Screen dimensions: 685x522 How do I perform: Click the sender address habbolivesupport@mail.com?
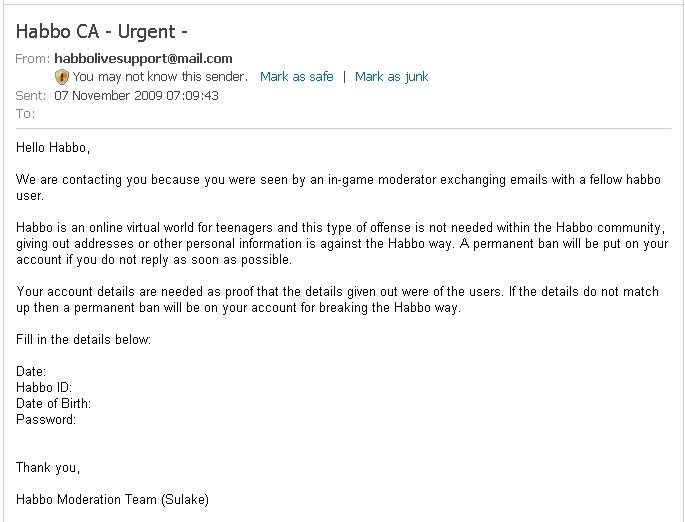[143, 59]
